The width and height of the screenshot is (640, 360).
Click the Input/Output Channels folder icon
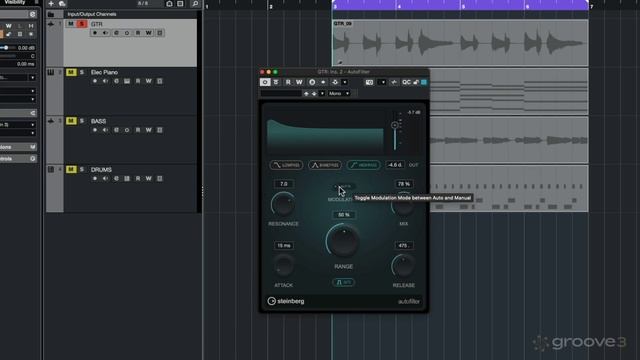(x=51, y=14)
